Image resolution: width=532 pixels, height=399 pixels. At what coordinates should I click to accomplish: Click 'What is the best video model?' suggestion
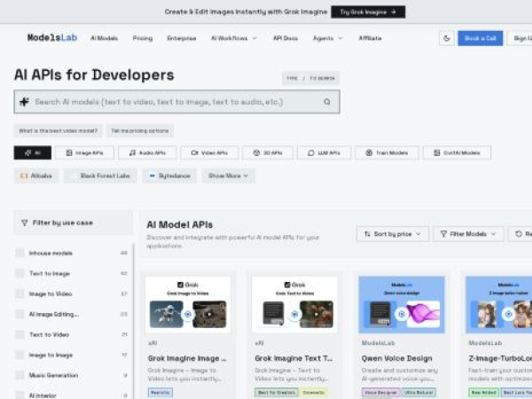58,131
